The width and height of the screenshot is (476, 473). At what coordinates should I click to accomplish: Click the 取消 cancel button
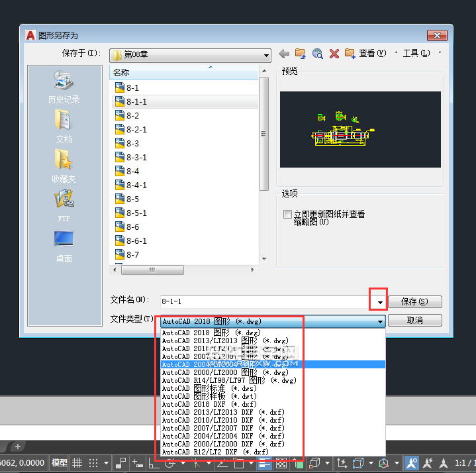coord(414,320)
